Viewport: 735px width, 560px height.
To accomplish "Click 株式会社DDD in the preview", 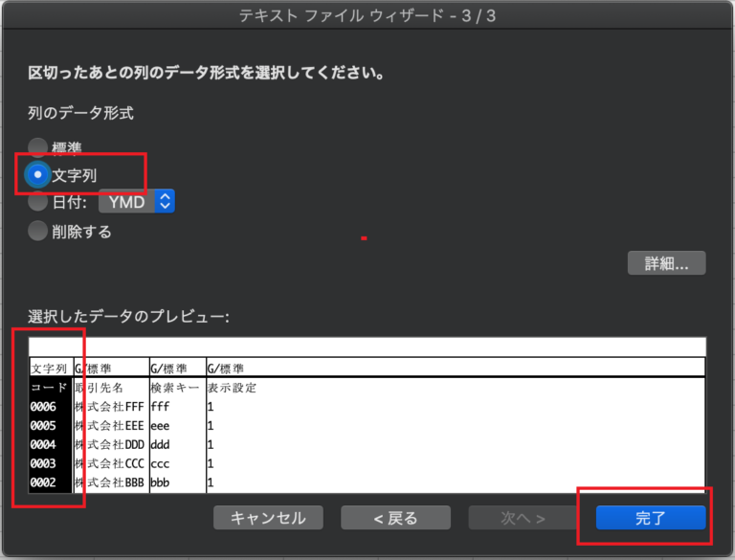I will (x=110, y=444).
